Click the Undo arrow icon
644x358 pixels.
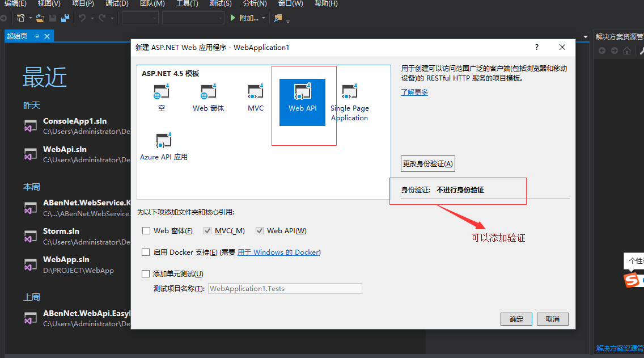(82, 18)
